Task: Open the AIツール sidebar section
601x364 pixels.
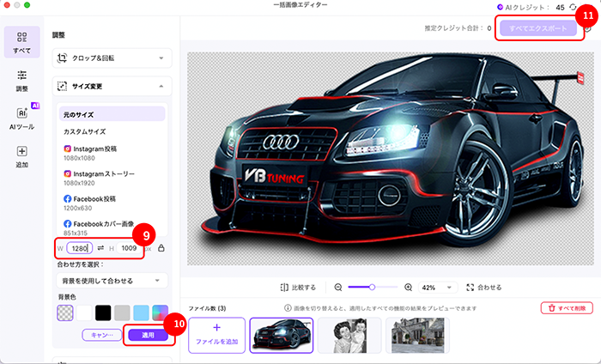Action: (21, 119)
